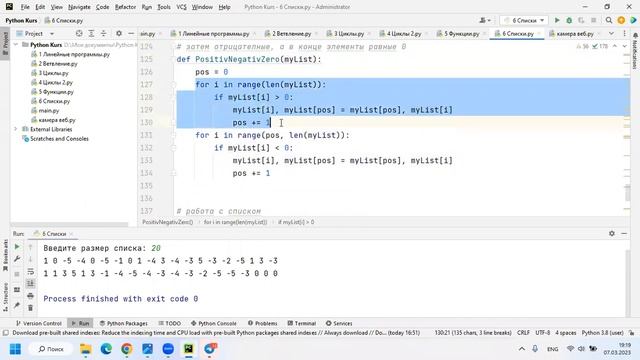This screenshot has width=640, height=360.
Task: Select 5 Функции.py in project tree
Action: click(x=52, y=92)
